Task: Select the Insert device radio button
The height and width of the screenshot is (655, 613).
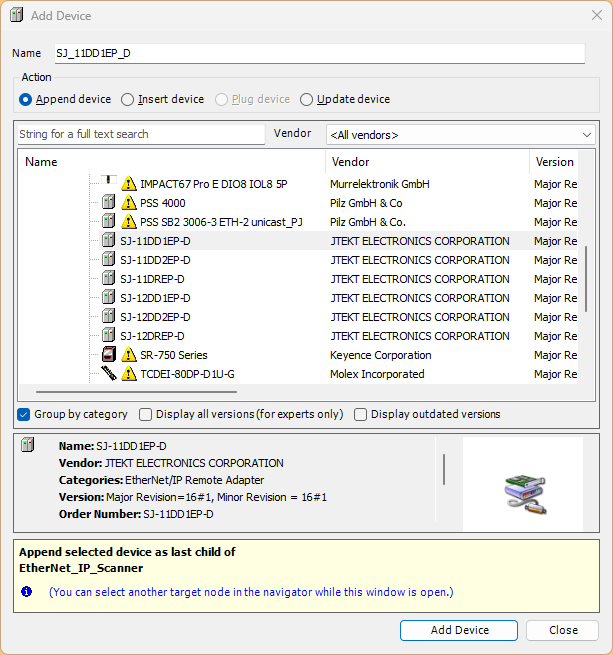Action: (x=127, y=99)
